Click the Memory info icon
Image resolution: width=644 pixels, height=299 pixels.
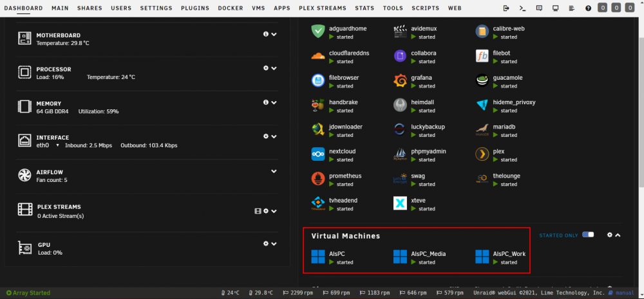coord(266,102)
